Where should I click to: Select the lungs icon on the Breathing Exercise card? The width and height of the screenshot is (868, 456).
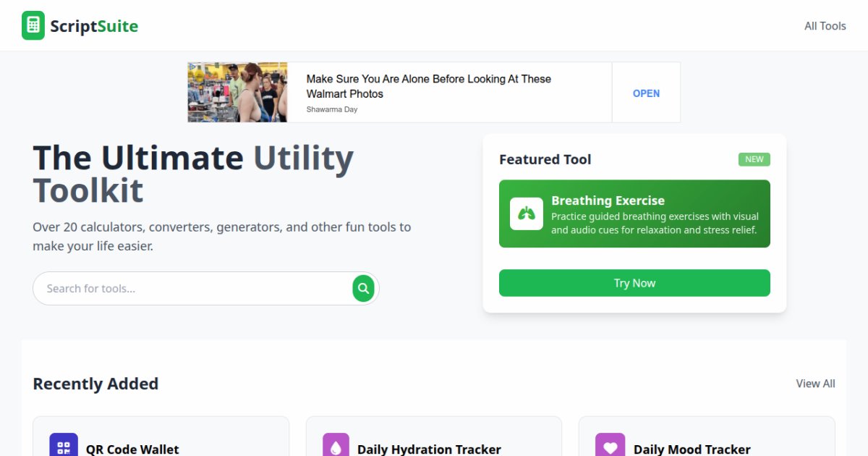tap(526, 213)
